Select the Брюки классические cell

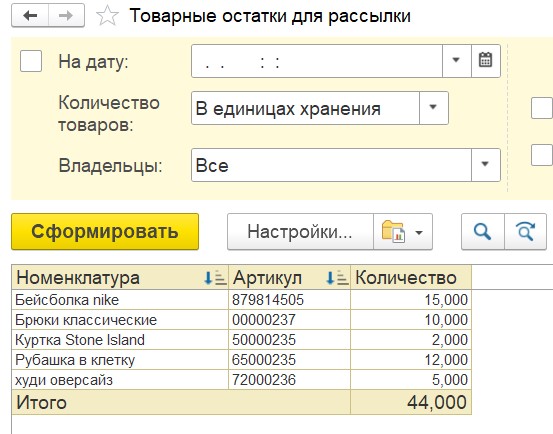[120, 320]
